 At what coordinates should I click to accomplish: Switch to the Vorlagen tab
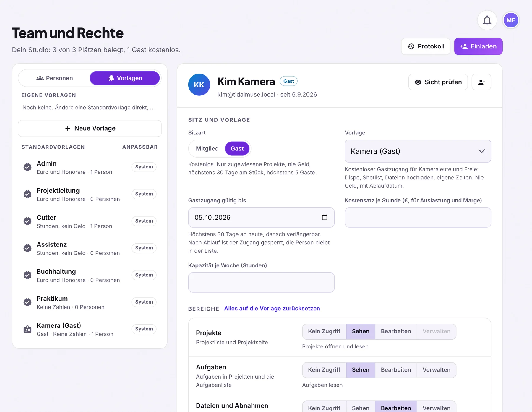pyautogui.click(x=125, y=78)
